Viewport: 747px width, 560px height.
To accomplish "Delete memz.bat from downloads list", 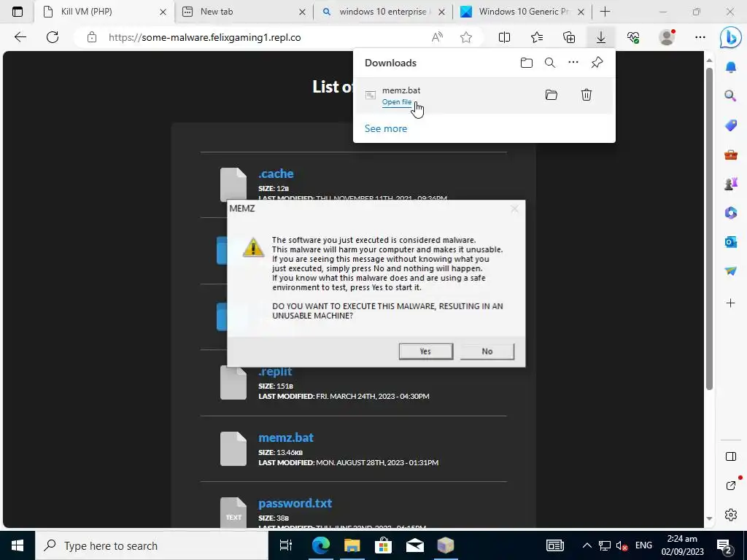I will point(587,95).
